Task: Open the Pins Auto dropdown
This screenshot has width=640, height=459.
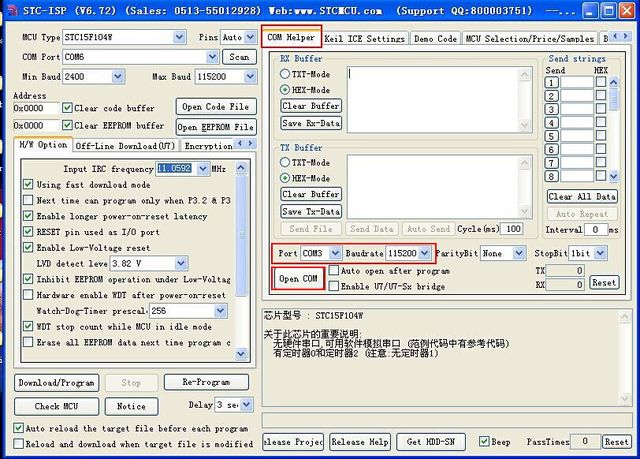Action: (250, 37)
